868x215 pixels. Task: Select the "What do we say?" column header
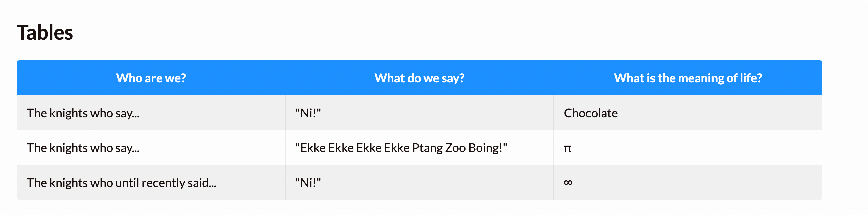(x=419, y=78)
